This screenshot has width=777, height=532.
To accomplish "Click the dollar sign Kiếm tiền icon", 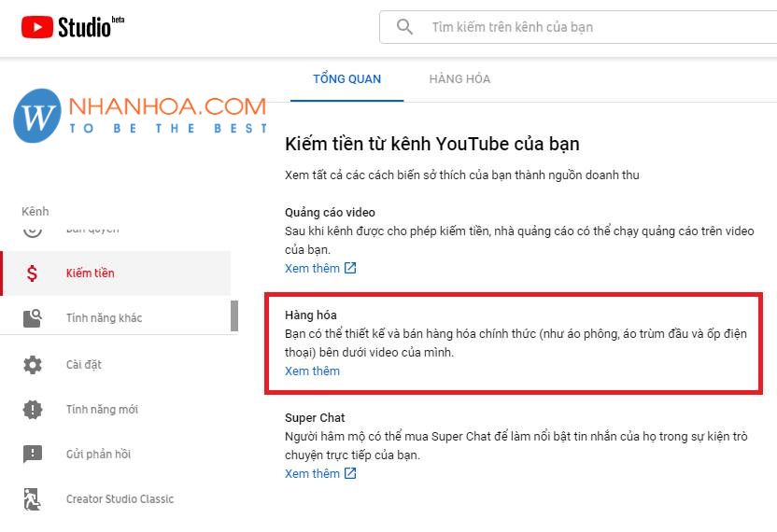I will point(33,273).
